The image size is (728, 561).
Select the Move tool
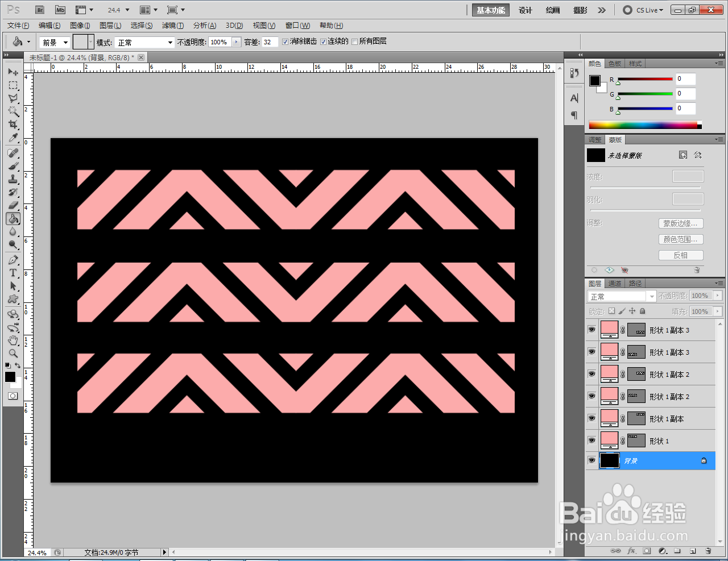[x=13, y=72]
